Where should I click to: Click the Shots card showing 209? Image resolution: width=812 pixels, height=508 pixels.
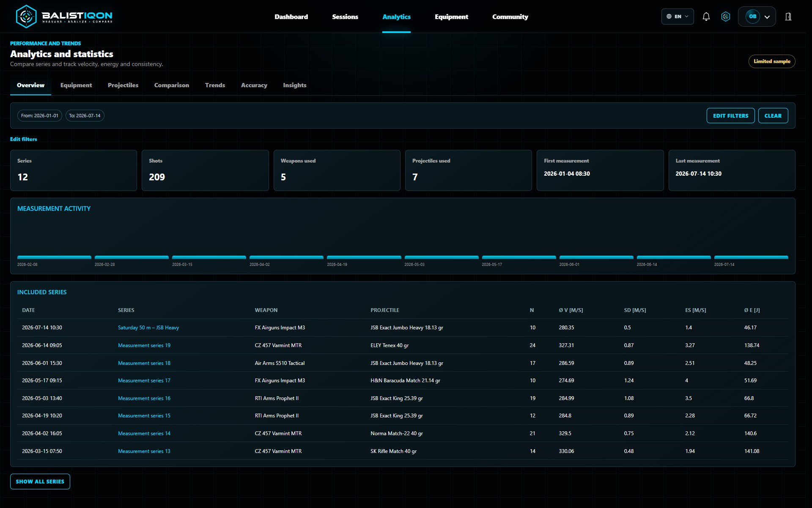click(205, 170)
